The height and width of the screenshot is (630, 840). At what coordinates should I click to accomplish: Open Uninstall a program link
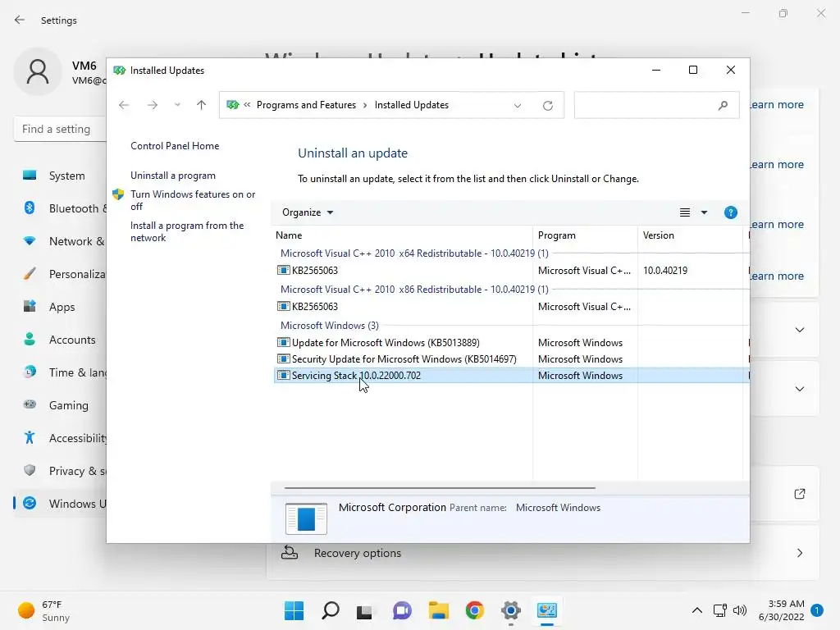173,176
